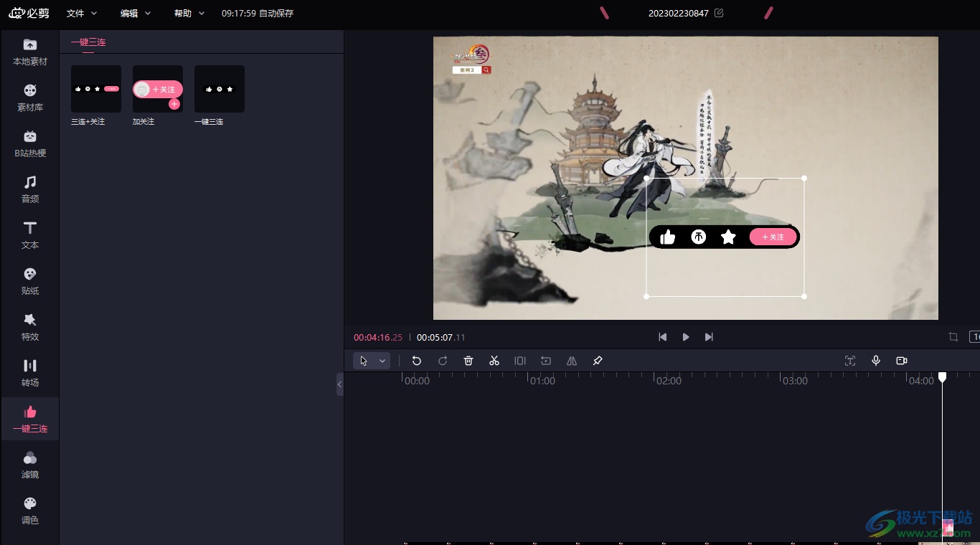Select the 一键三连 tab header
This screenshot has height=545, width=980.
tap(88, 42)
